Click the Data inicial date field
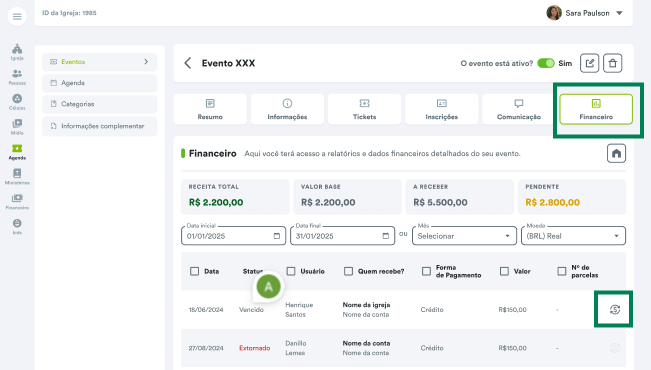651x370 pixels. click(233, 236)
